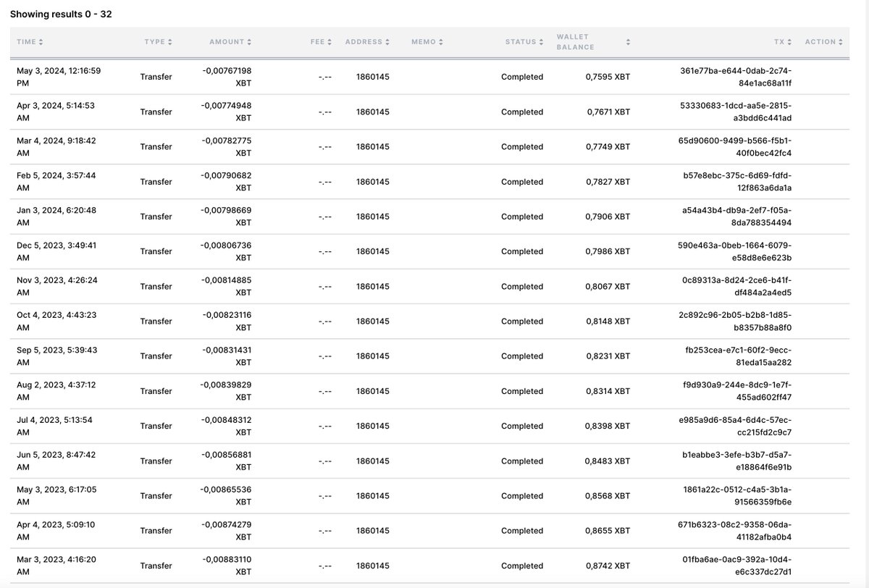Select wallet balance 0,8742 XBT
This screenshot has height=588, width=869.
pyautogui.click(x=608, y=566)
